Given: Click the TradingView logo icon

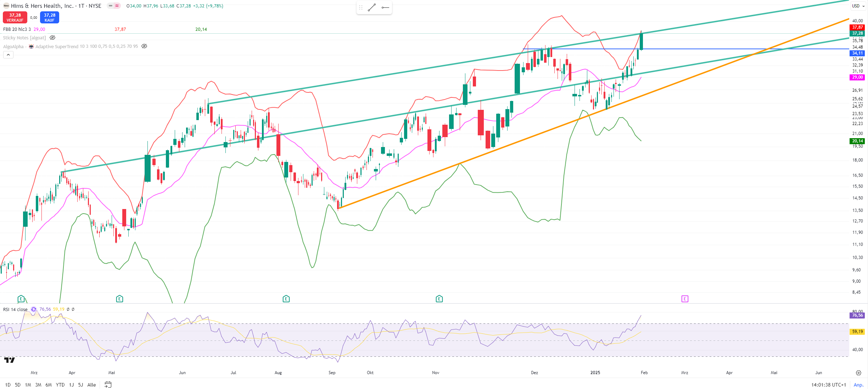Looking at the screenshot, I should 10,360.
